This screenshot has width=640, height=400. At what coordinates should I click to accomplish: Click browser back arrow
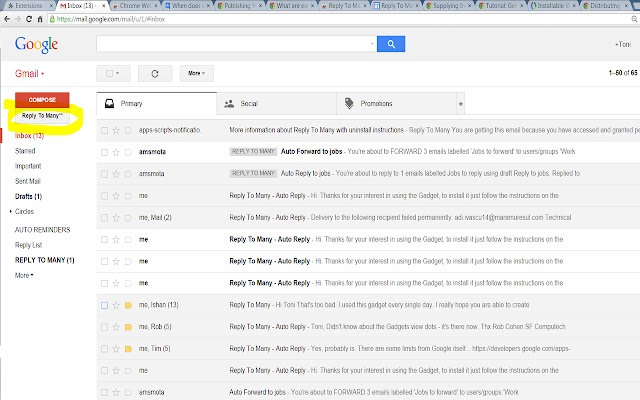click(7, 19)
